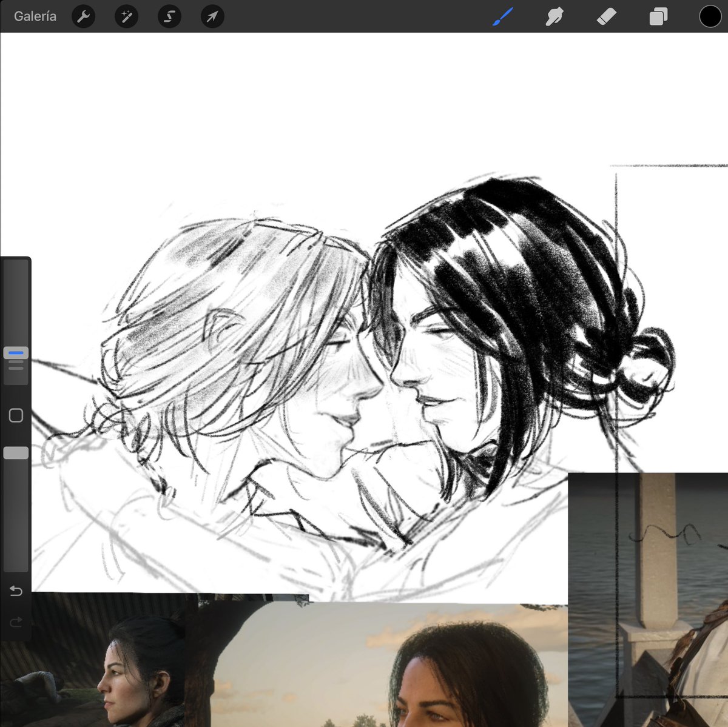Tap the reference photo with stone pillar

tap(648, 600)
